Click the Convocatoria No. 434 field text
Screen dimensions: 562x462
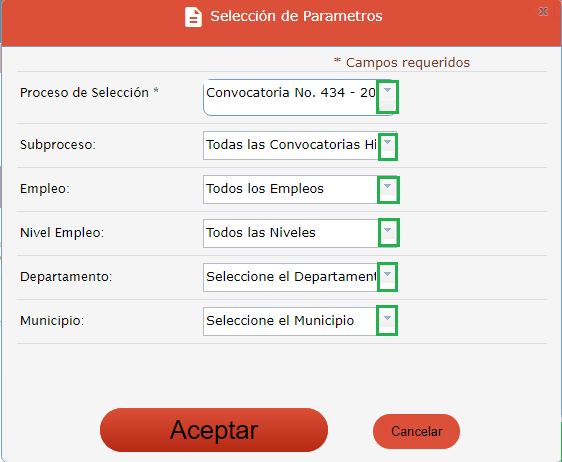(x=290, y=93)
